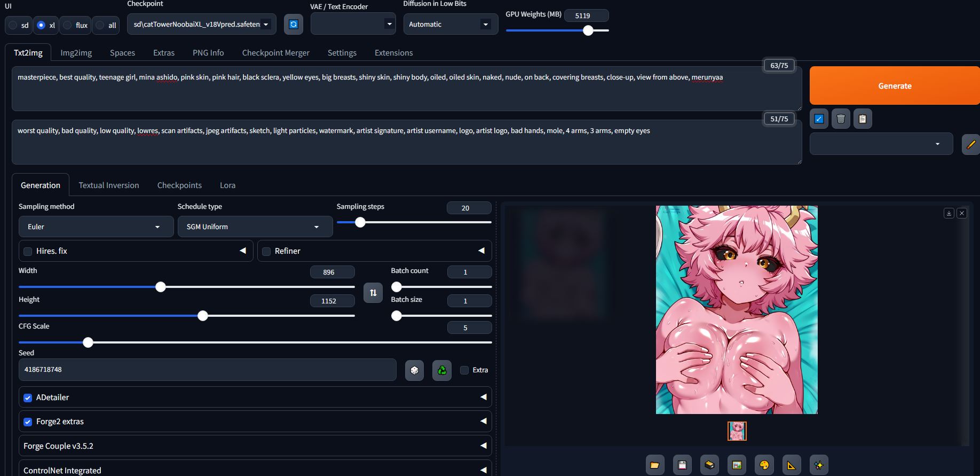Image resolution: width=980 pixels, height=476 pixels.
Task: Click the Sampling steps slider handle
Action: [360, 222]
